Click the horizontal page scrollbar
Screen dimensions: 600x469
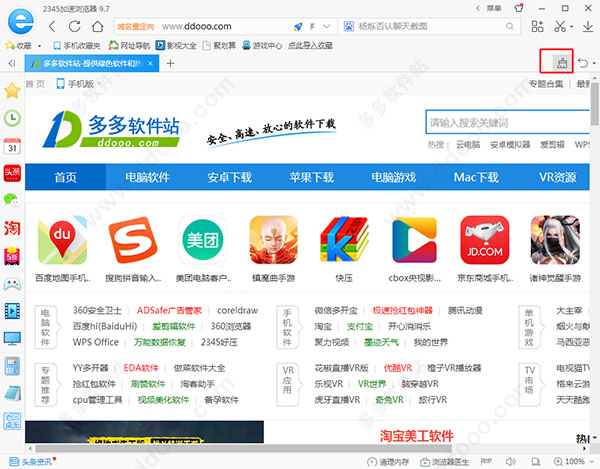click(243, 448)
